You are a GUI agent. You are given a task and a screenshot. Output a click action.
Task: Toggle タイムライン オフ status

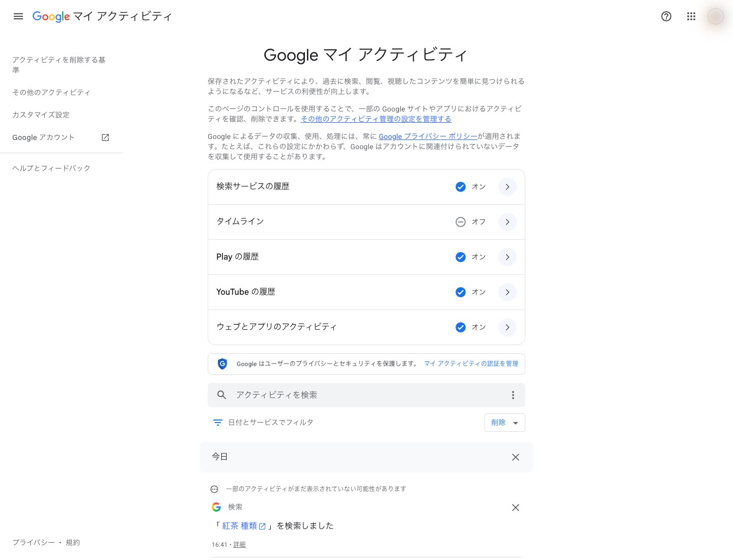click(470, 222)
